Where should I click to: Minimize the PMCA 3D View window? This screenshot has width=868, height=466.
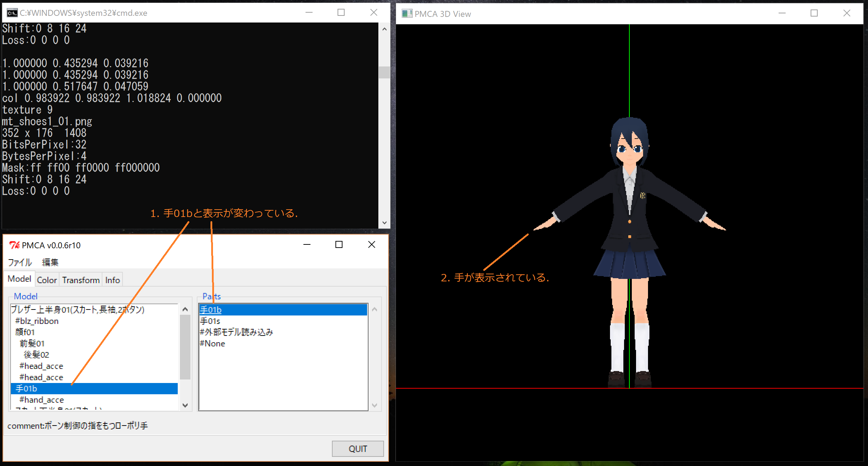[x=782, y=13]
